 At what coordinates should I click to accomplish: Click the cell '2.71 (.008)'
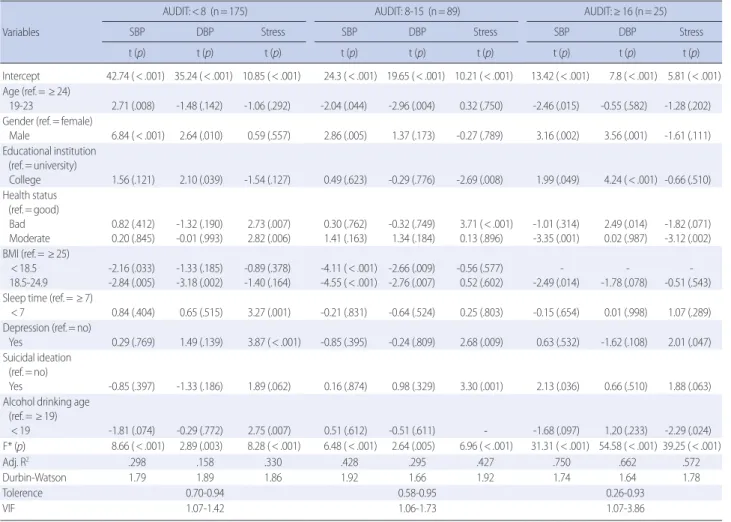(133, 106)
